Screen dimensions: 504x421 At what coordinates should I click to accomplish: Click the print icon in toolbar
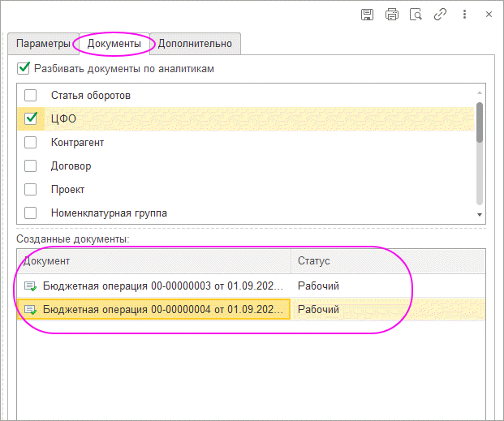click(392, 15)
